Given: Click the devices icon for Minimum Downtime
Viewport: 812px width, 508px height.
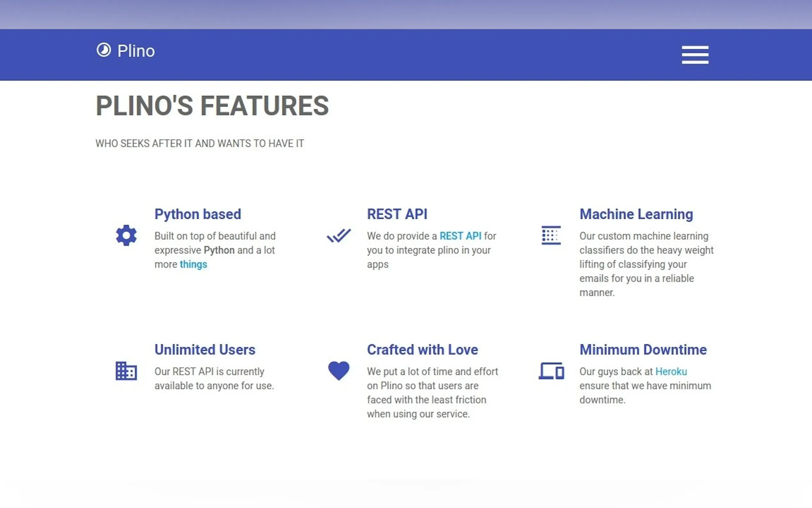Looking at the screenshot, I should tap(551, 371).
